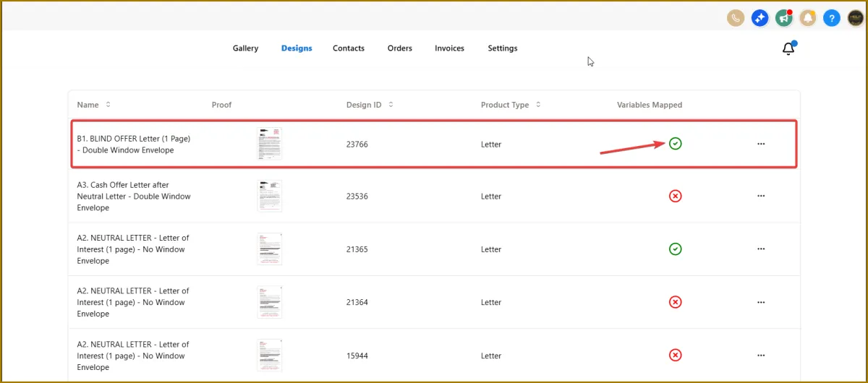Open more options for design 21365
The height and width of the screenshot is (383, 868).
point(761,249)
